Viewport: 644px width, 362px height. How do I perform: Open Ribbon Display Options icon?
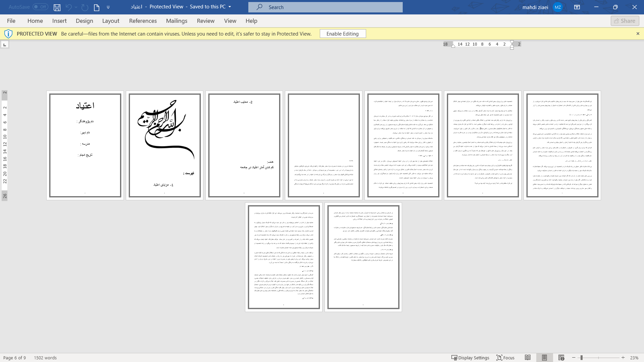(x=577, y=7)
